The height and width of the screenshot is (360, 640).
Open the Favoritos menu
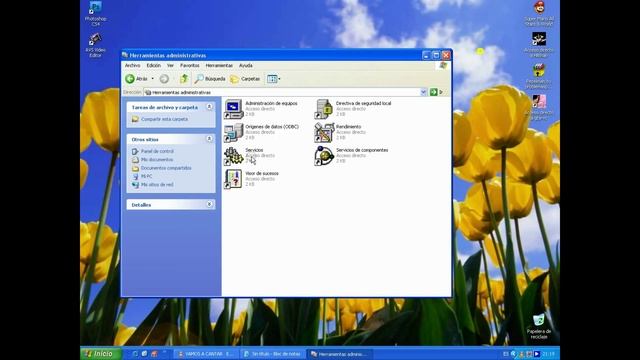pyautogui.click(x=190, y=65)
